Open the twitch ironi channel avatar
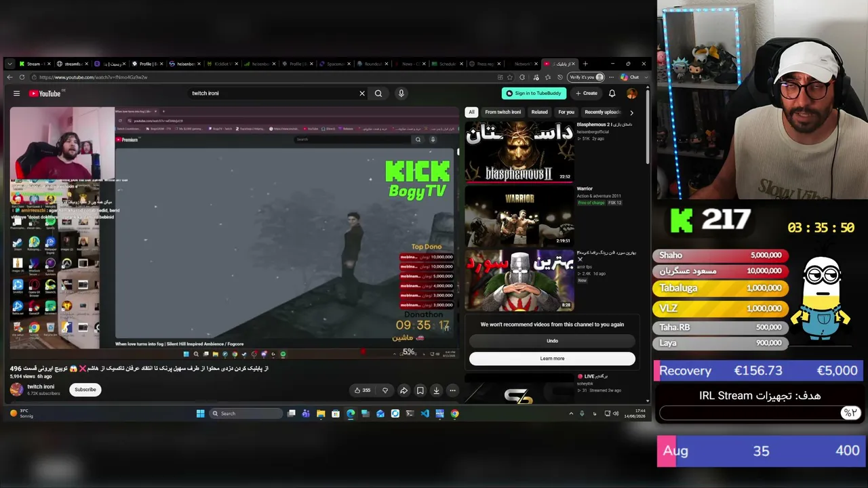 coord(16,390)
